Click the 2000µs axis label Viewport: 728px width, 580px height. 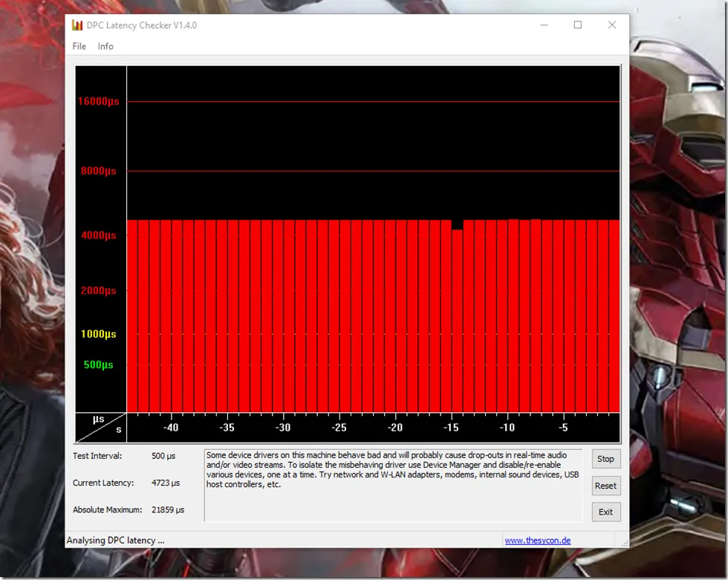click(x=98, y=290)
